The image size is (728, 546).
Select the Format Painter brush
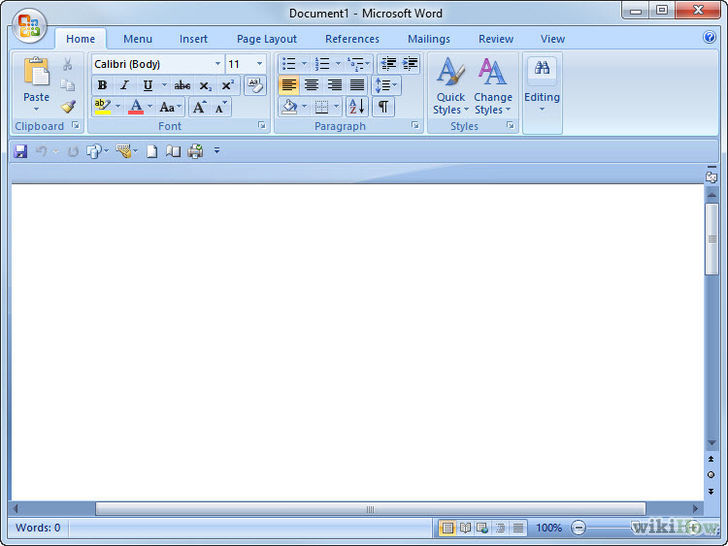pyautogui.click(x=68, y=107)
